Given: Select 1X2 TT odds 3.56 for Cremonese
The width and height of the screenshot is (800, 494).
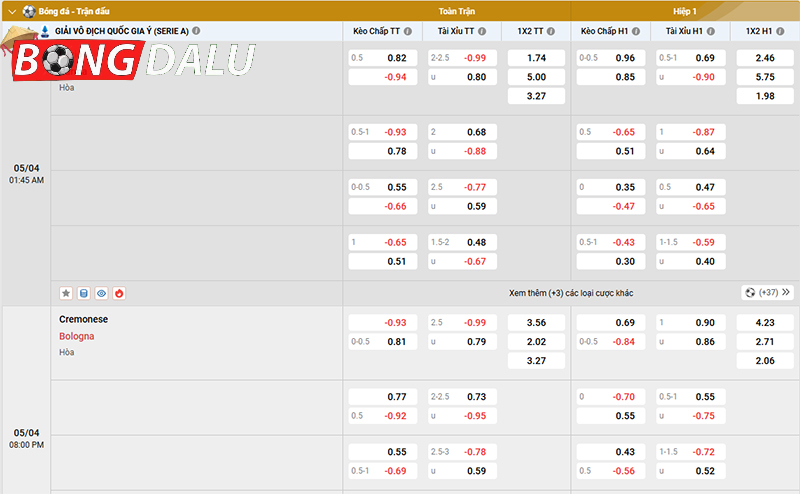Looking at the screenshot, I should [x=536, y=323].
